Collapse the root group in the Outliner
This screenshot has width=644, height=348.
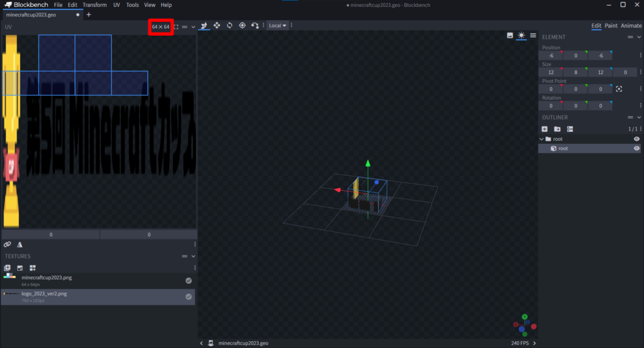click(x=541, y=139)
